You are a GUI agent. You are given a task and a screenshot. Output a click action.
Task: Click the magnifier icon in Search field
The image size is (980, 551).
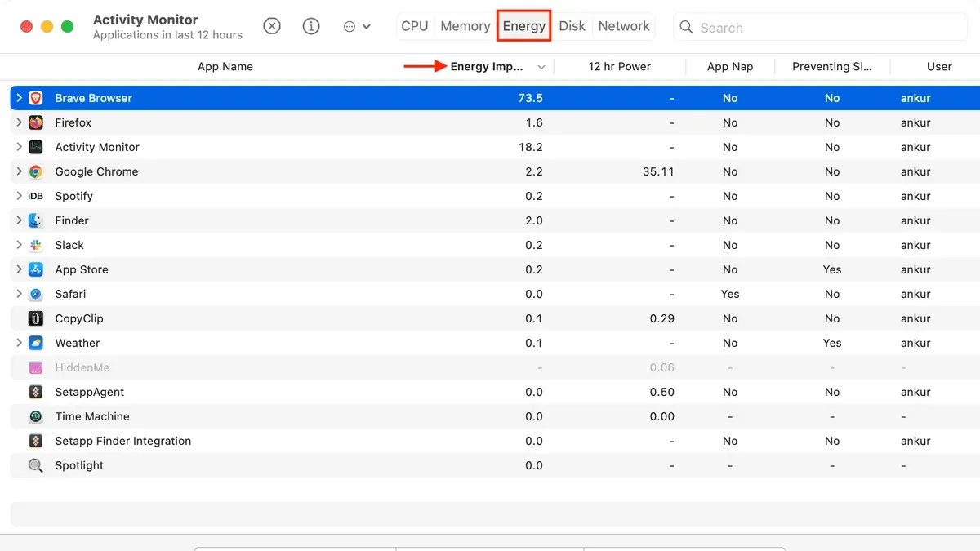(x=687, y=27)
